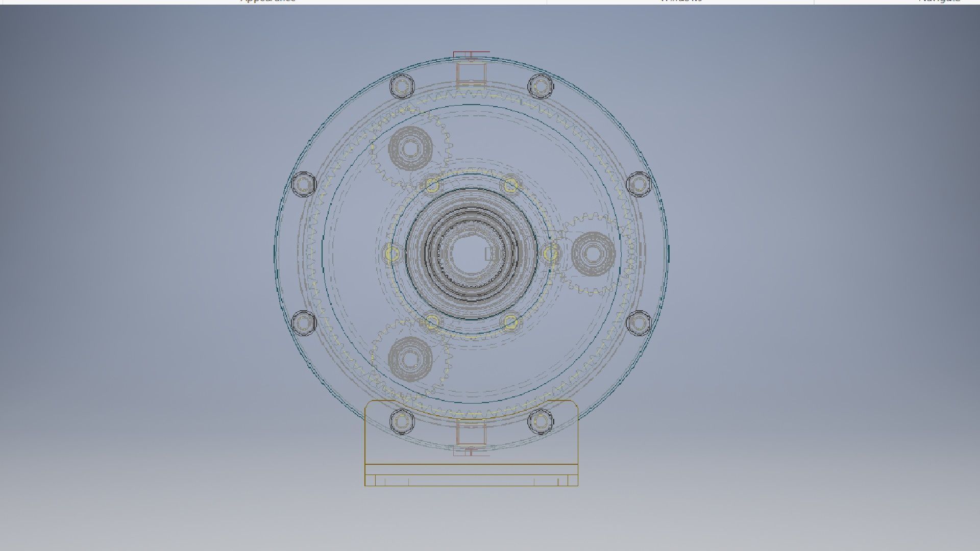
Task: Select the plug fitting at the housing bottom
Action: 471,437
